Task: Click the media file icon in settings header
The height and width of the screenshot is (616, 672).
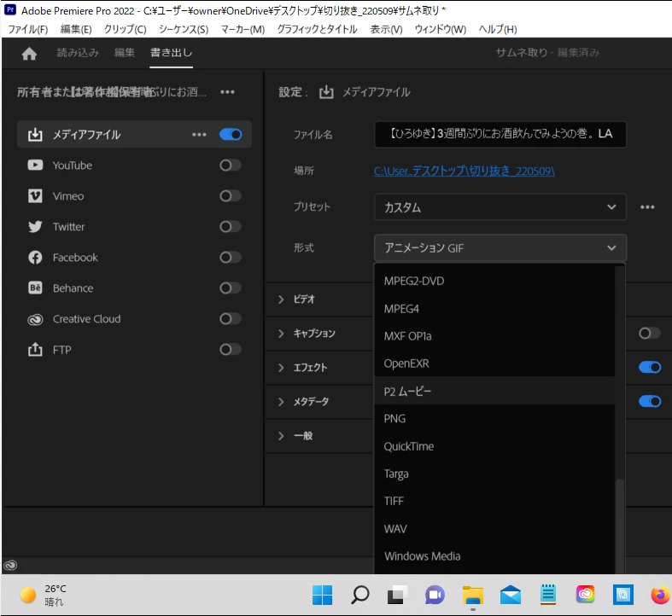Action: click(326, 92)
